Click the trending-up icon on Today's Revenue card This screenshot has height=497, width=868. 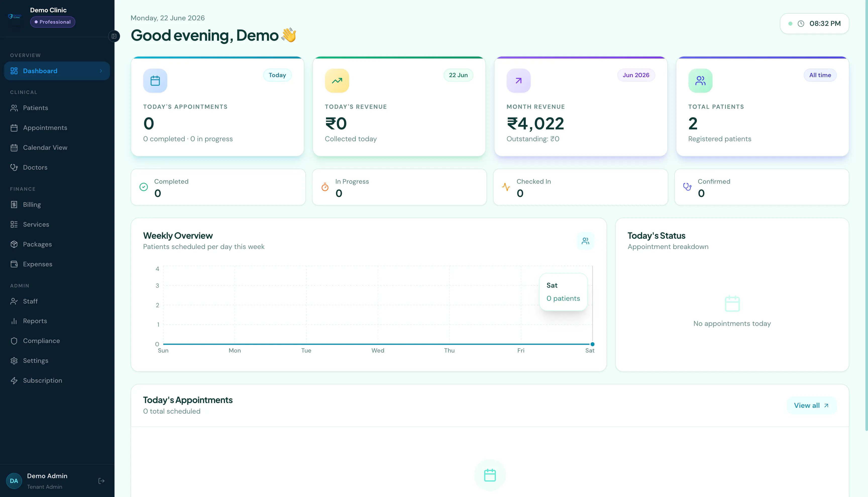pyautogui.click(x=337, y=81)
